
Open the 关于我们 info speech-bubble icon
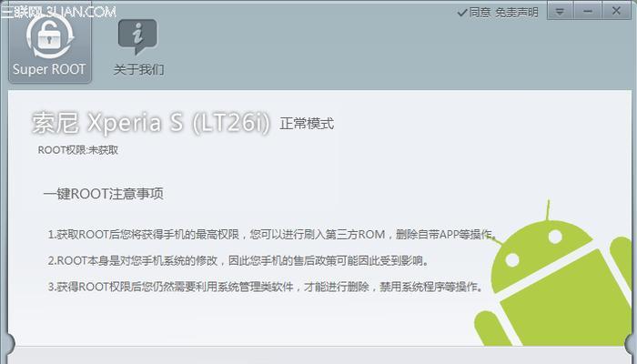point(137,36)
